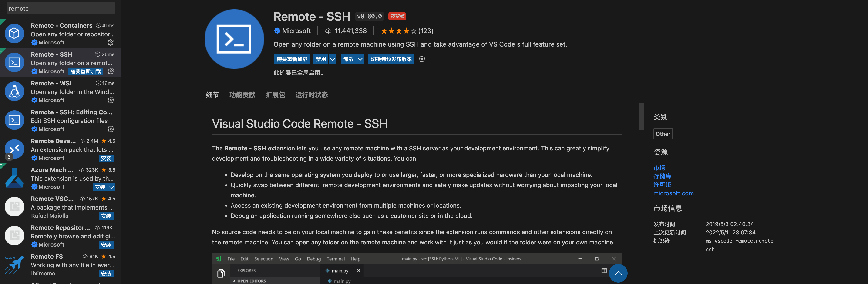Click reload-required badge in Remote - SSH list row

pyautogui.click(x=86, y=71)
